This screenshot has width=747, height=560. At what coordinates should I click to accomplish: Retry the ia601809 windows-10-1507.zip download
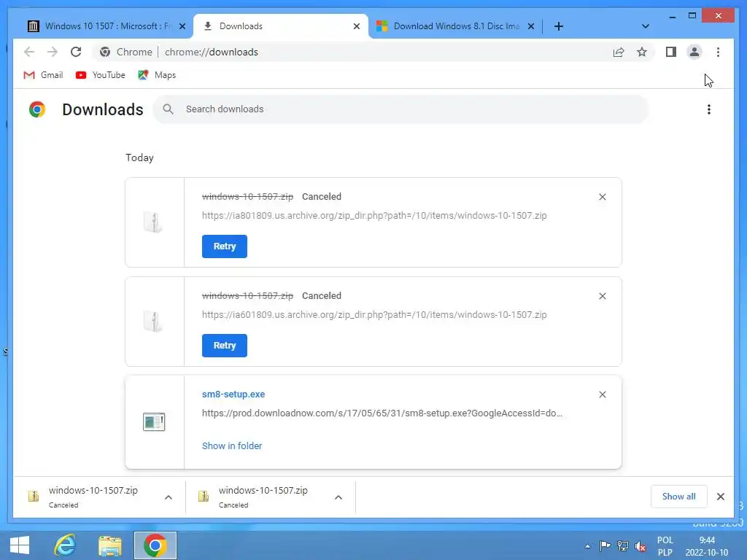pos(225,345)
